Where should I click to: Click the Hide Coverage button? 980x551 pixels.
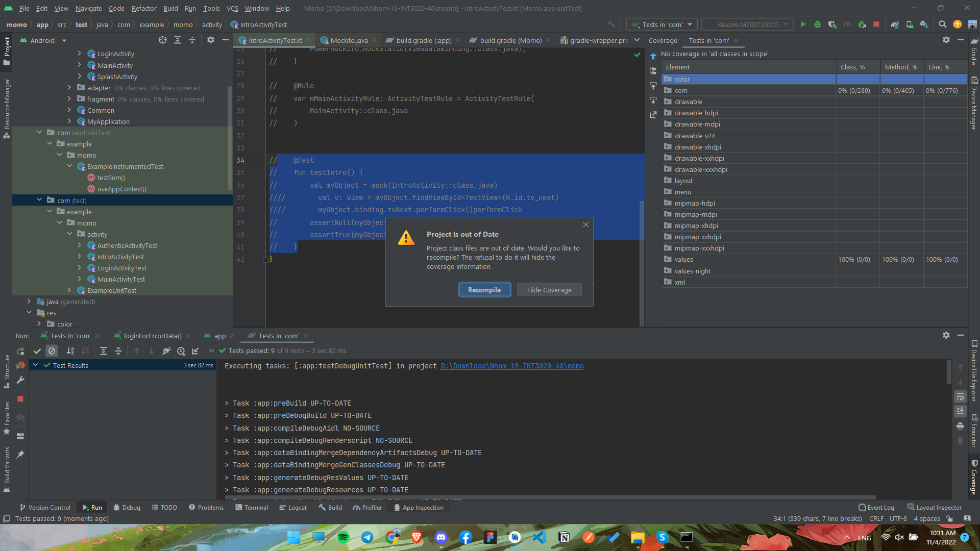tap(549, 290)
